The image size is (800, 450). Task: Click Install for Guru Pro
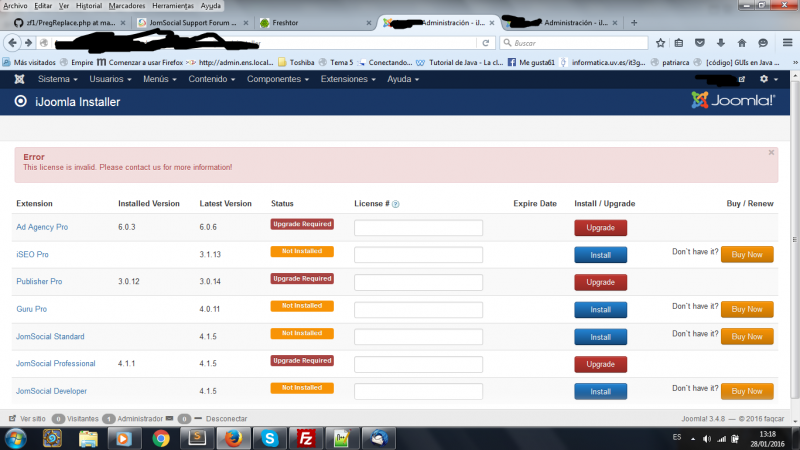(x=601, y=310)
